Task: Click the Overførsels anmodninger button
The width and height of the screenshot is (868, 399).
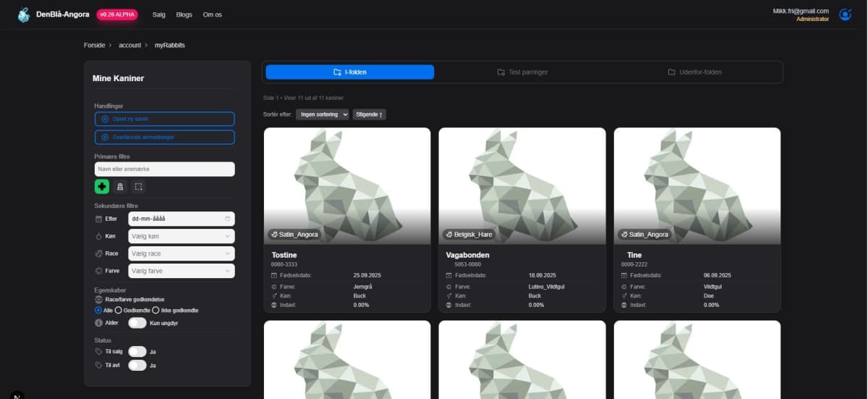Action: click(x=165, y=137)
